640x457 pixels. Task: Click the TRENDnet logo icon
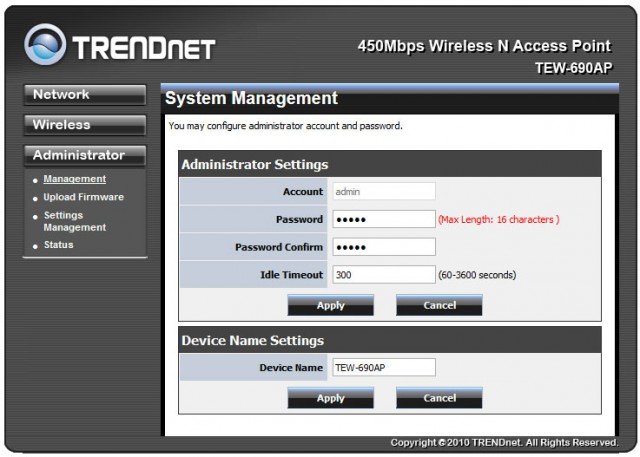46,45
